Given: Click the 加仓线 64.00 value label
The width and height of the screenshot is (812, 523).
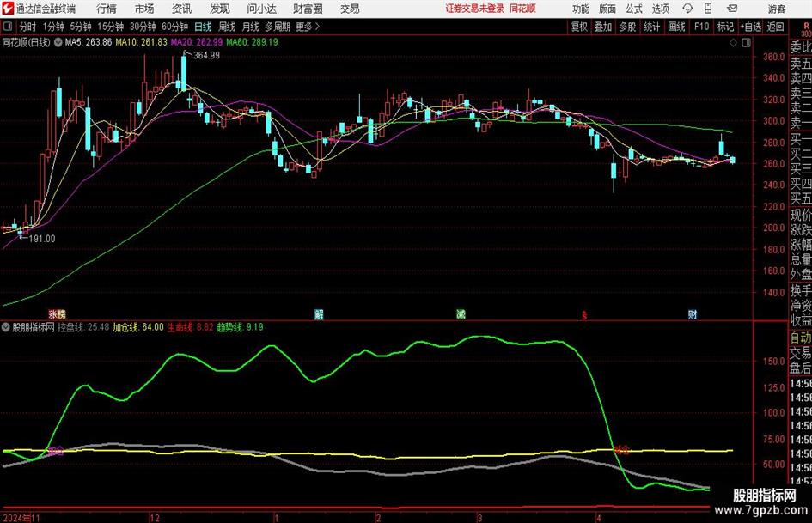Looking at the screenshot, I should tap(138, 327).
